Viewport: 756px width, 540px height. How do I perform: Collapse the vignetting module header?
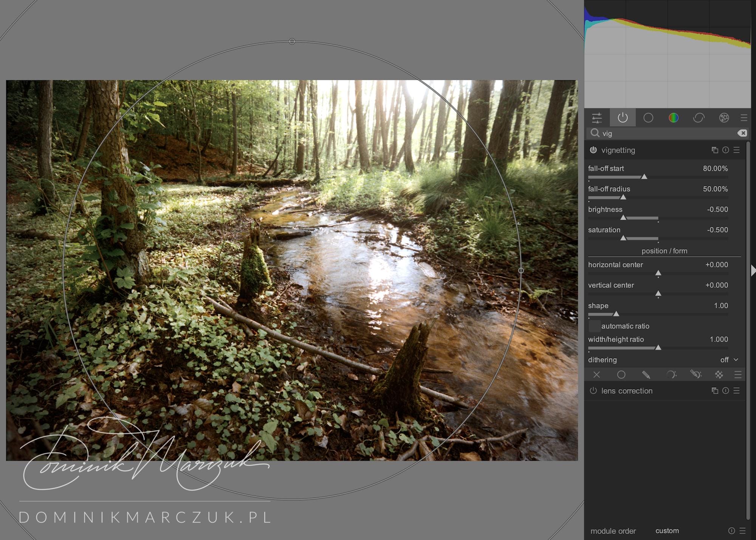[x=618, y=150]
